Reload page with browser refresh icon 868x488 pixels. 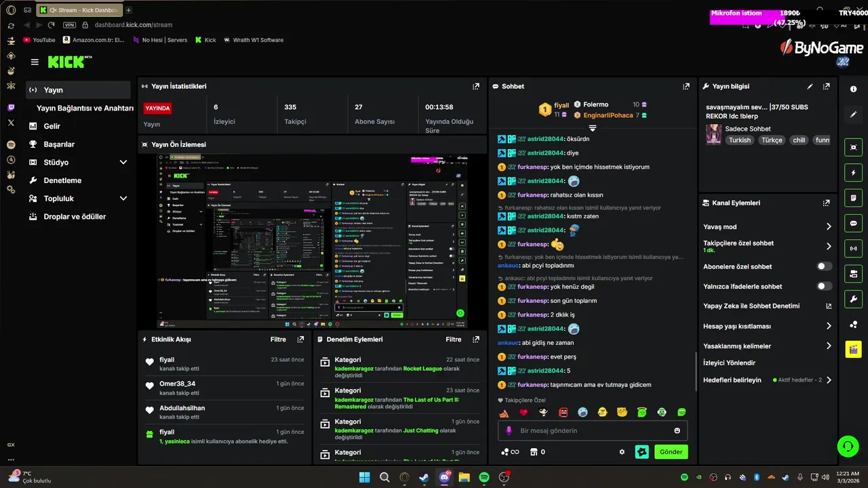click(51, 25)
